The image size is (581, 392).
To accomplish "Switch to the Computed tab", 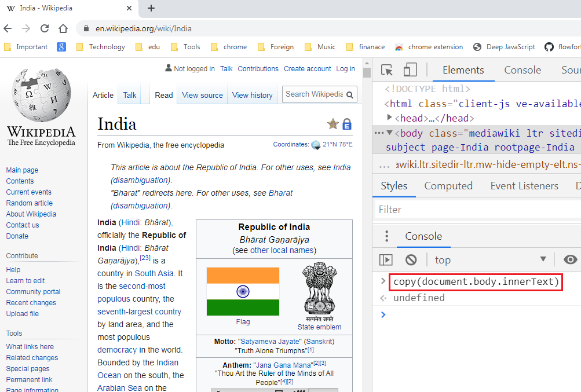I will click(448, 185).
